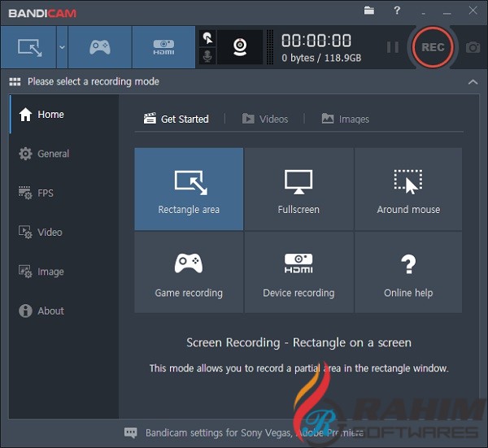
Task: Collapse the recording mode panel chevron
Action: coord(473,82)
